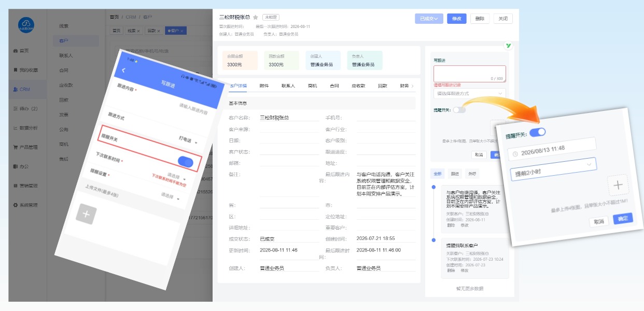Image resolution: width=644 pixels, height=311 pixels.
Task: Select 售后 in the CRM submenu
Action: click(63, 159)
